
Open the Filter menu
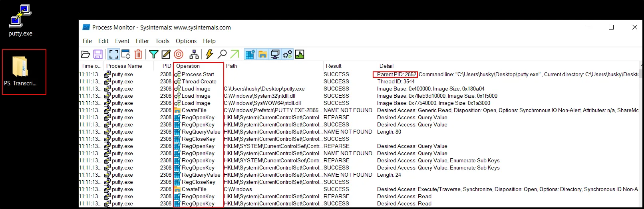click(142, 41)
